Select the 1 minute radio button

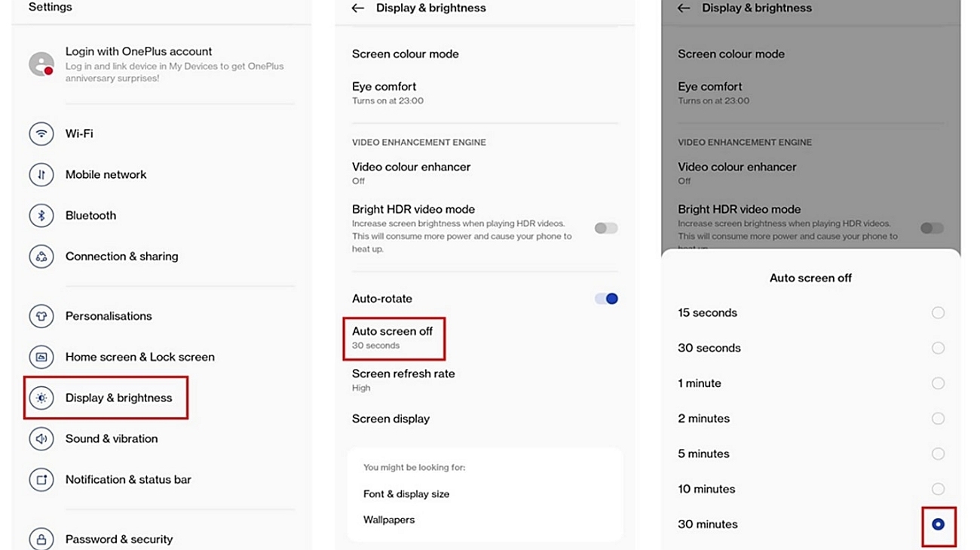(938, 383)
